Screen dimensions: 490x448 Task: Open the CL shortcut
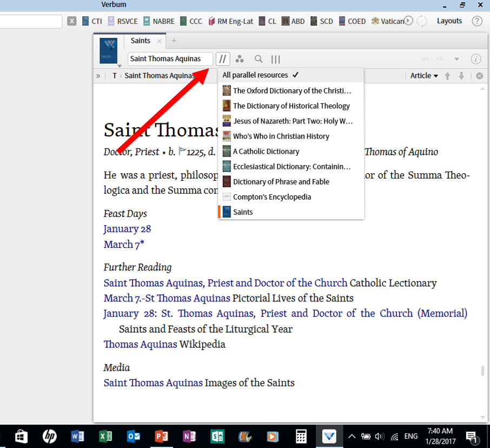click(x=268, y=21)
